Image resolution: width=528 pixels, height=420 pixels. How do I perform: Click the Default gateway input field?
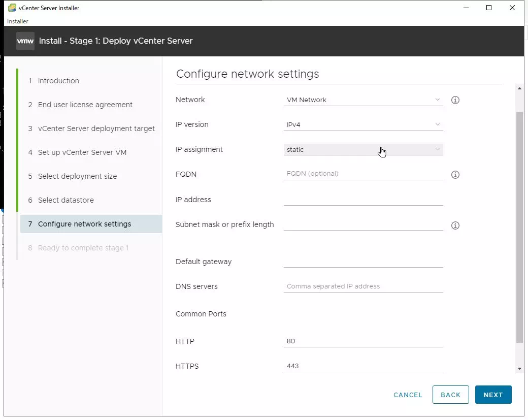(363, 262)
